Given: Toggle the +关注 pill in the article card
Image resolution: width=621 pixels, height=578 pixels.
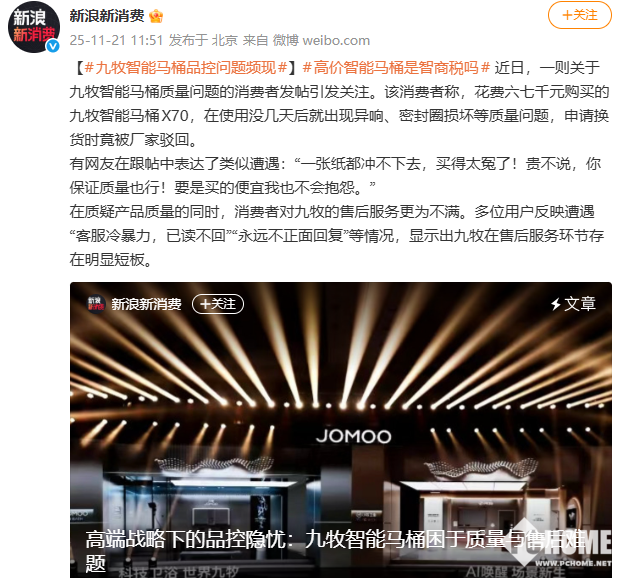Looking at the screenshot, I should 218,304.
